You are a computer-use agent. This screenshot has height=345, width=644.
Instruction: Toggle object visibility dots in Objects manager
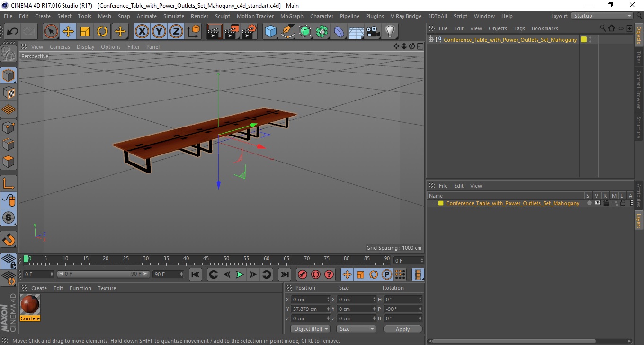pos(590,40)
